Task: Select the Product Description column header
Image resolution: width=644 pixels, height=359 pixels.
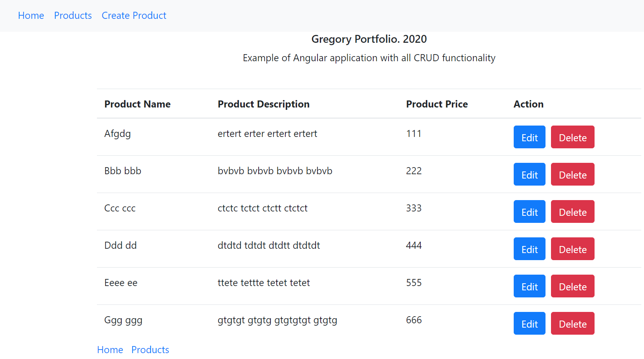Action: point(263,104)
